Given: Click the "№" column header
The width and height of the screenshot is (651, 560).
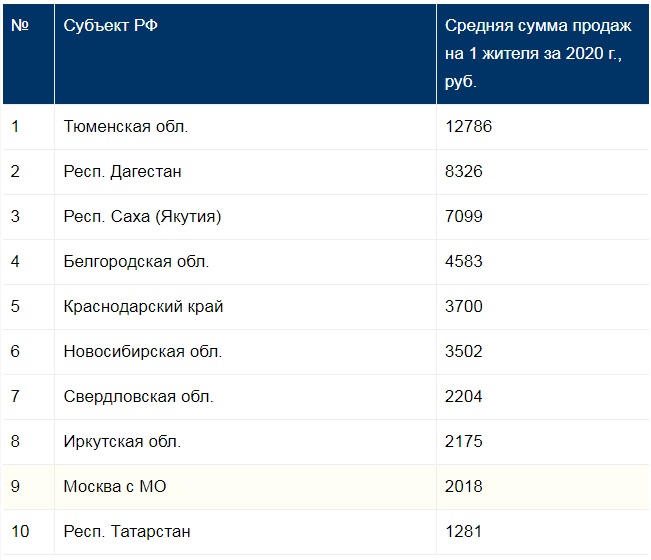Looking at the screenshot, I should 19,26.
